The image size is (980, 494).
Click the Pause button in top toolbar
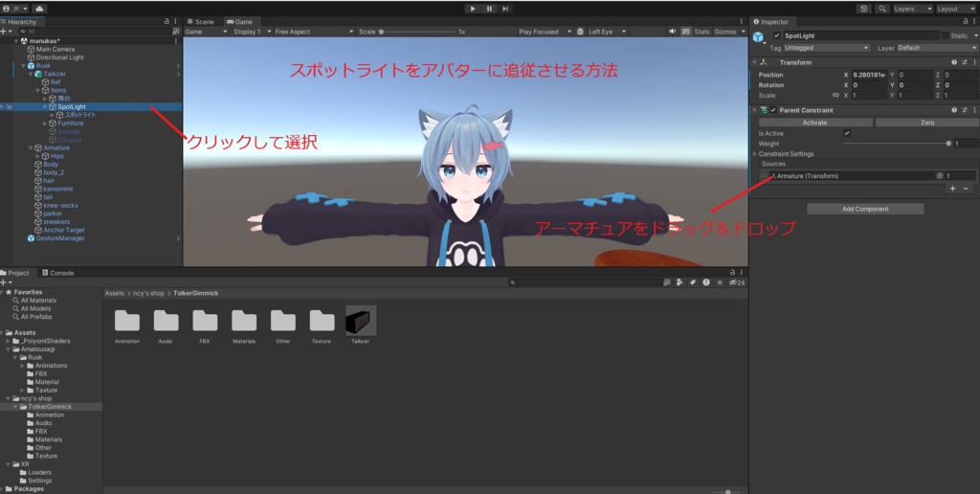pos(489,9)
